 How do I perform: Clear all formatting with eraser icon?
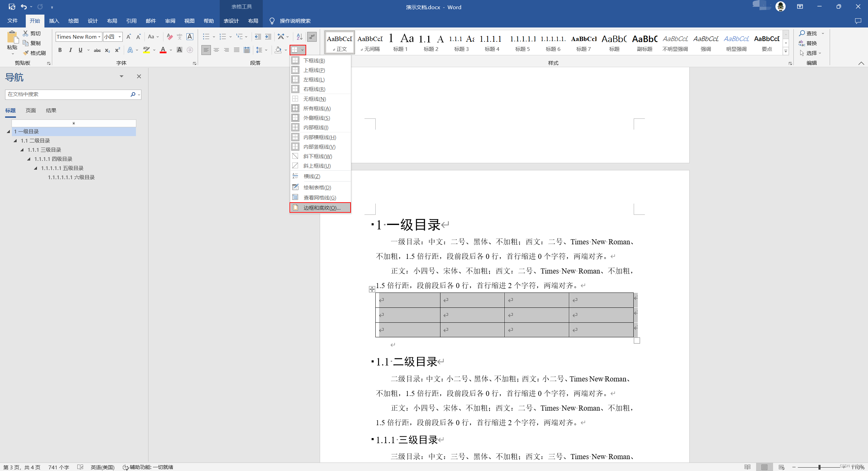[170, 37]
